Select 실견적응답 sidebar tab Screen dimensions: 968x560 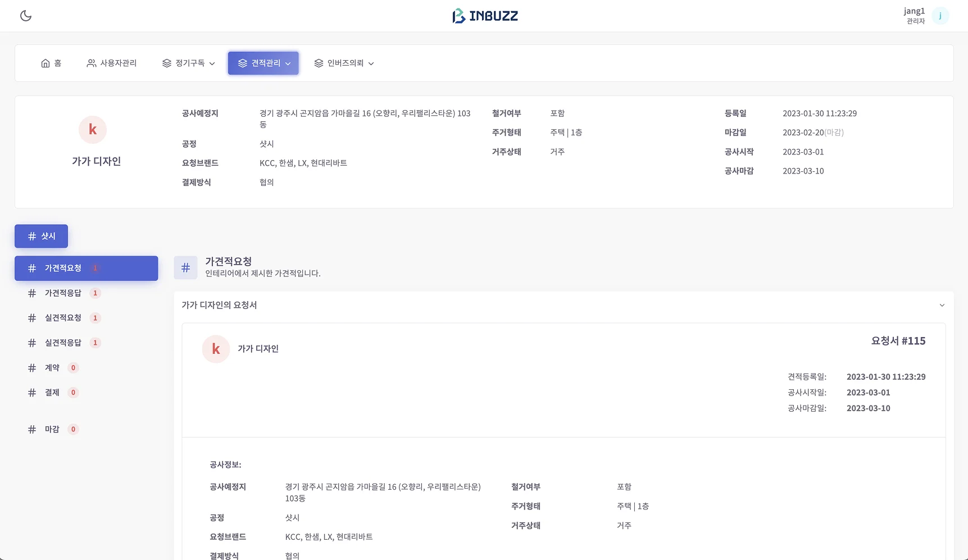87,343
